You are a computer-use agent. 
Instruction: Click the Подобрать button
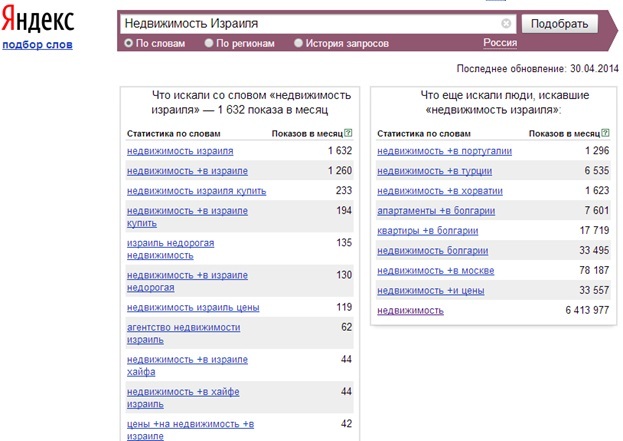pyautogui.click(x=559, y=24)
